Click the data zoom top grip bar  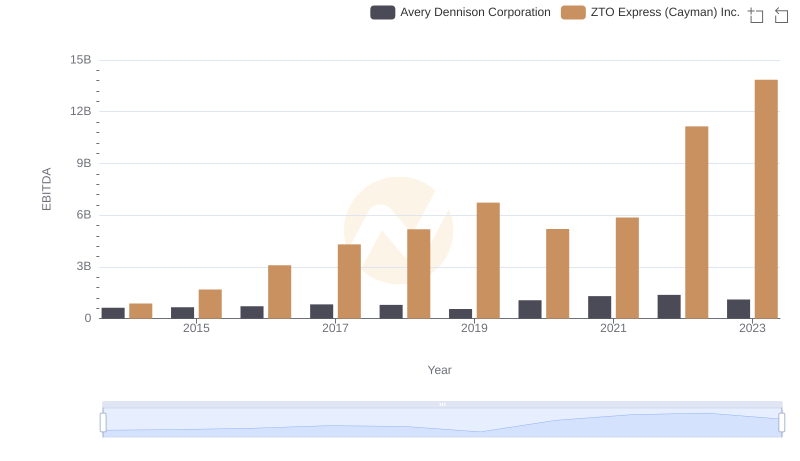click(x=442, y=404)
